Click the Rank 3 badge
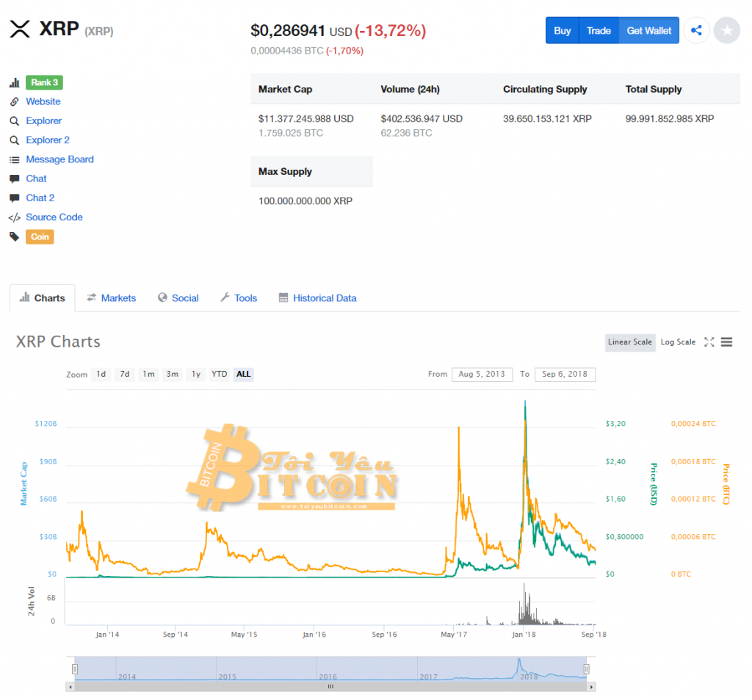The width and height of the screenshot is (752, 700). [44, 82]
